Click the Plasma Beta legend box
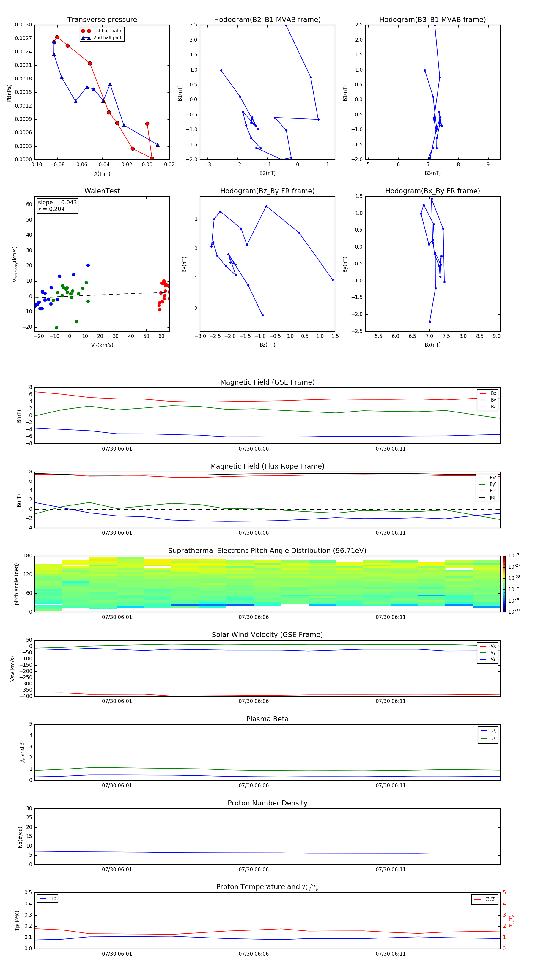Viewport: 535px width, 980px height. pos(488,735)
